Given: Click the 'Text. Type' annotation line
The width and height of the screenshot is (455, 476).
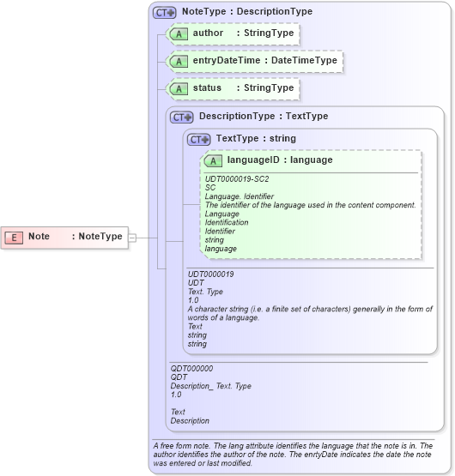Looking at the screenshot, I should (205, 292).
